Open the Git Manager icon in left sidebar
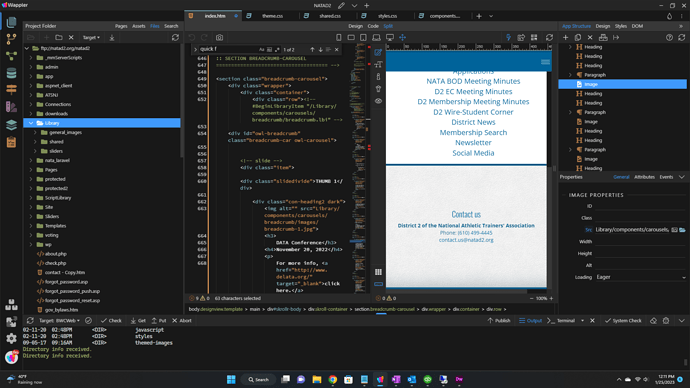This screenshot has width=690, height=388. [11, 39]
